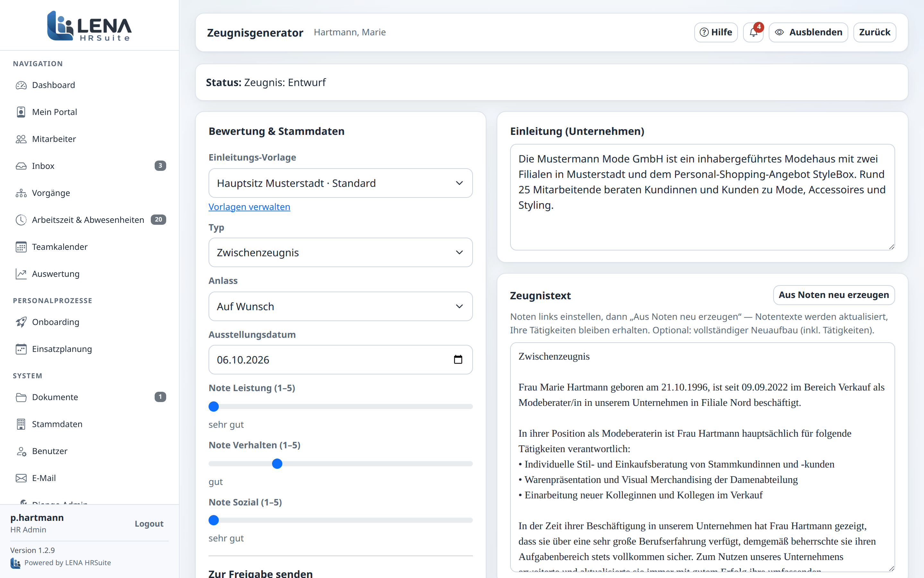This screenshot has height=578, width=924.
Task: Click the Zurück button
Action: coord(875,32)
